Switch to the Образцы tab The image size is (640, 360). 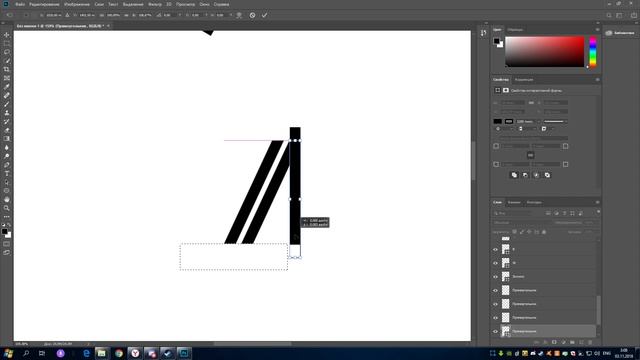515,30
